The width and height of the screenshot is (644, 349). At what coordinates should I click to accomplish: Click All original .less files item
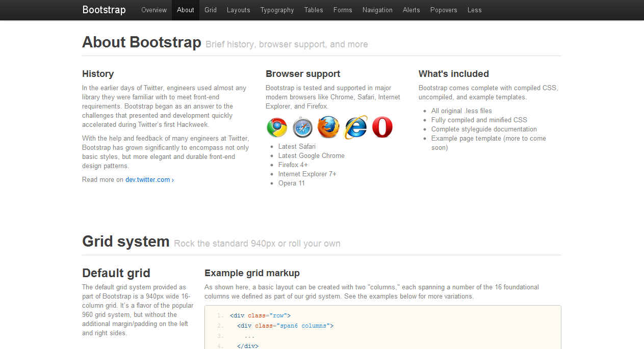click(x=461, y=111)
